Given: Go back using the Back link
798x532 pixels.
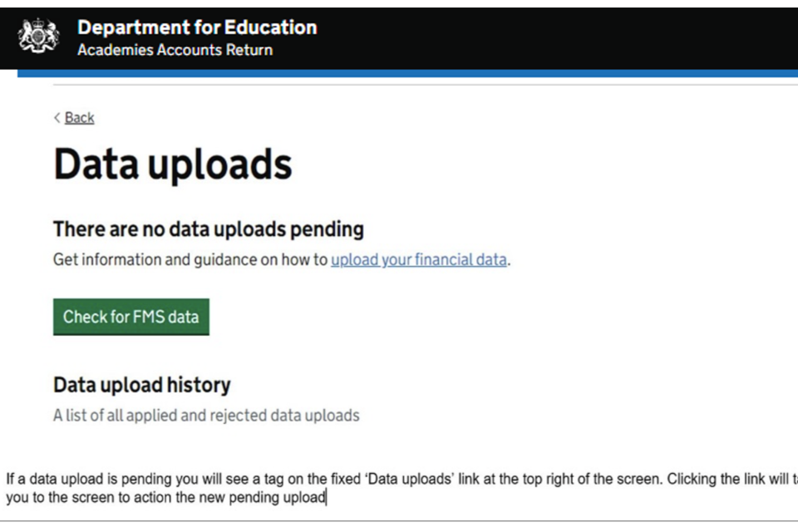Looking at the screenshot, I should tap(79, 118).
